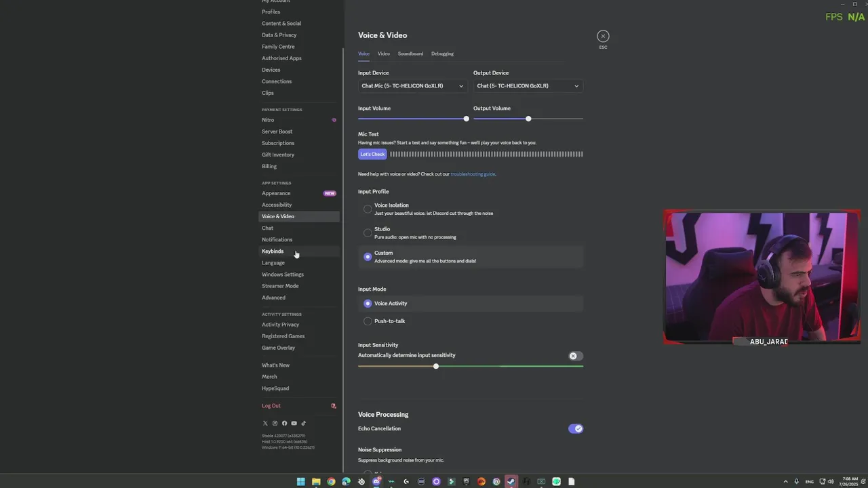The height and width of the screenshot is (488, 868).
Task: Select the Voice Isolation input profile
Action: coord(471,209)
